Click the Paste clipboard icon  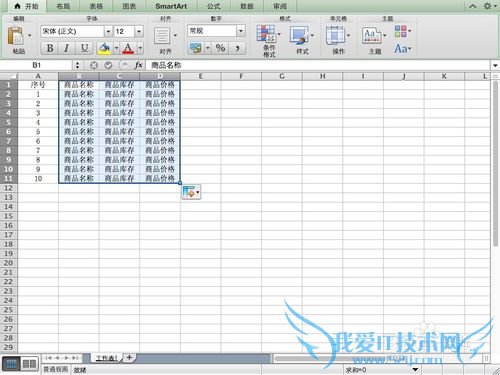click(15, 36)
